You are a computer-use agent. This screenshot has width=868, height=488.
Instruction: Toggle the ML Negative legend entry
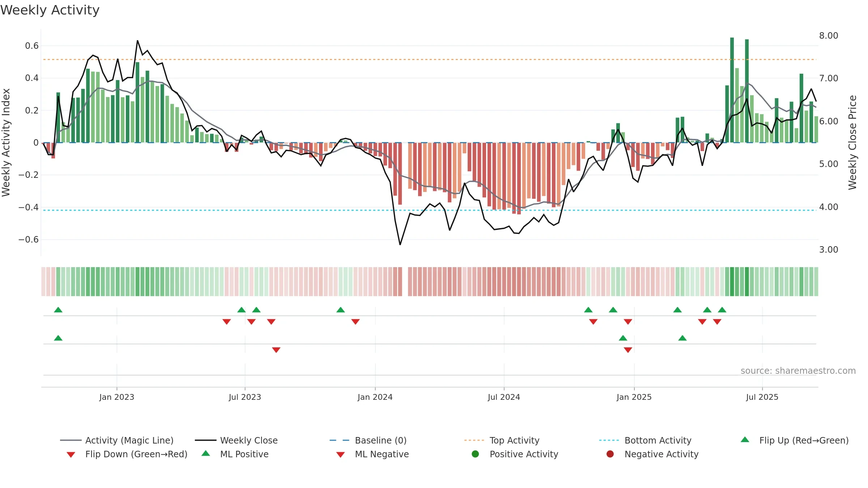coord(372,454)
